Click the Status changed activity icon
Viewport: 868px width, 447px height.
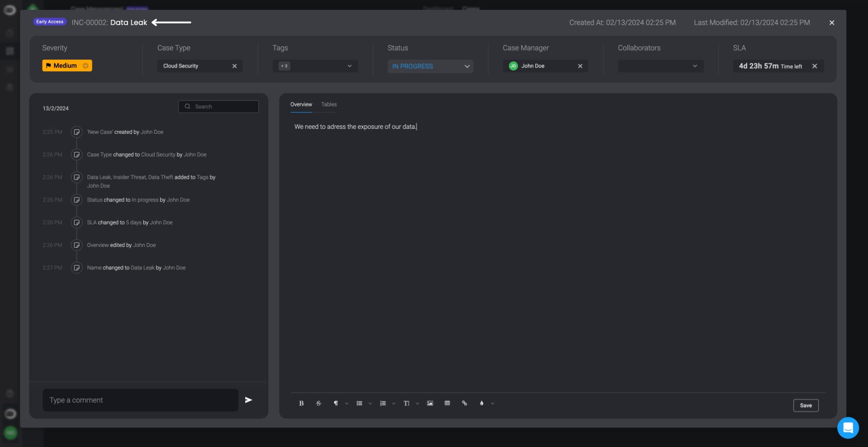(77, 200)
